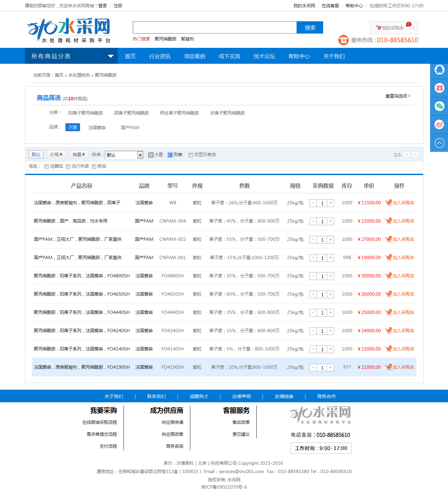
Task: Open 水处理药剂 breadcrumb link
Action: tap(79, 75)
